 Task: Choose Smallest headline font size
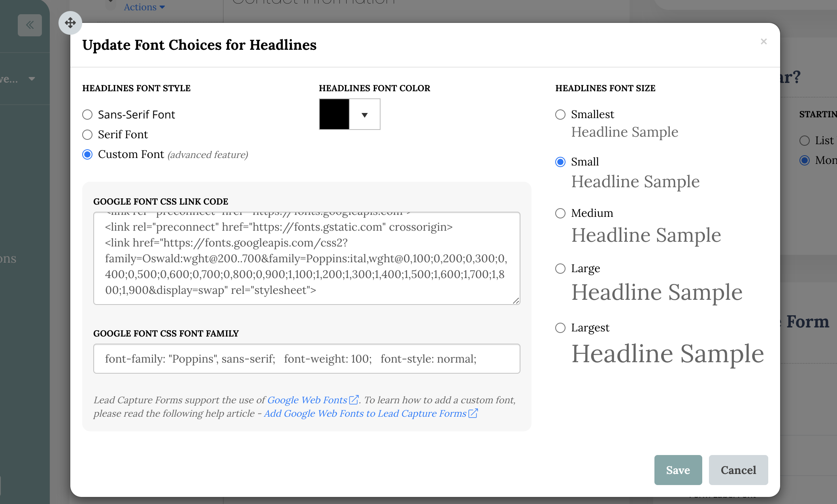click(560, 115)
